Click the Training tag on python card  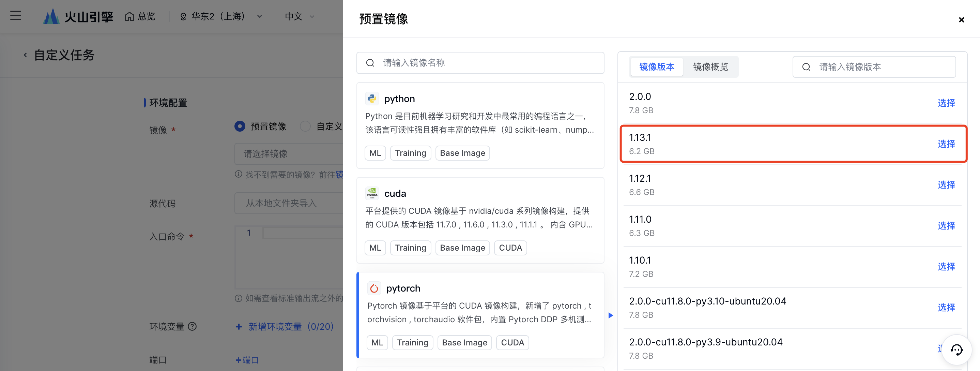coord(411,153)
